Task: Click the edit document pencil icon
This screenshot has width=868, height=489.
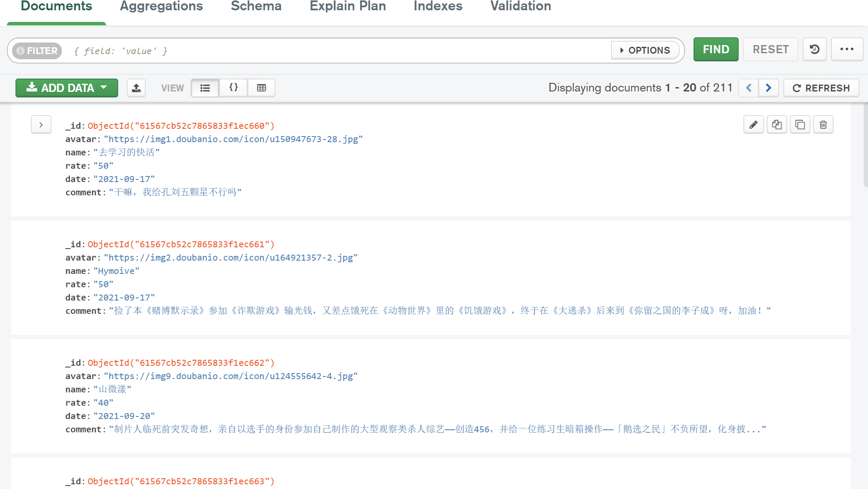Action: point(753,125)
